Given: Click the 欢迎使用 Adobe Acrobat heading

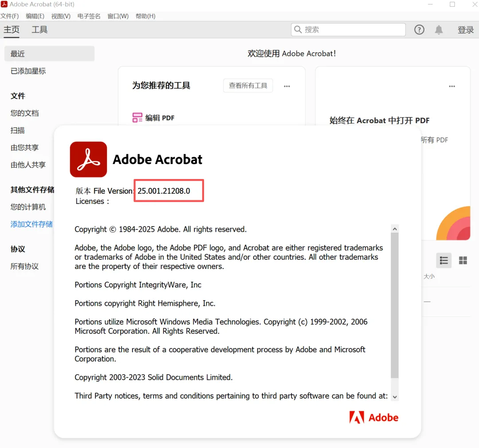Looking at the screenshot, I should click(x=292, y=54).
